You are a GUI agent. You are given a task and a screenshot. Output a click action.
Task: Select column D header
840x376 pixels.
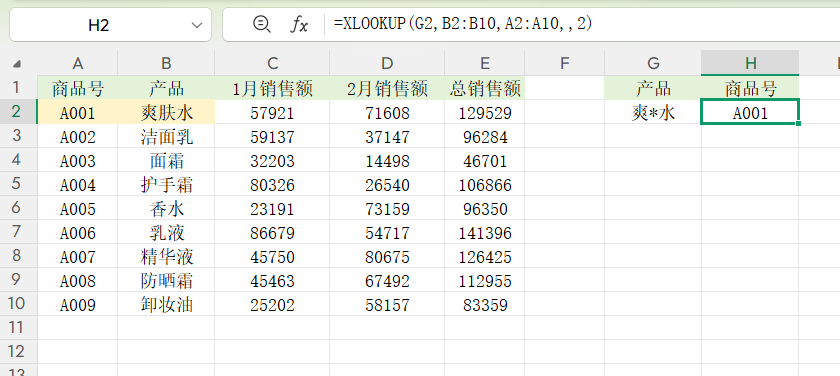coord(387,63)
